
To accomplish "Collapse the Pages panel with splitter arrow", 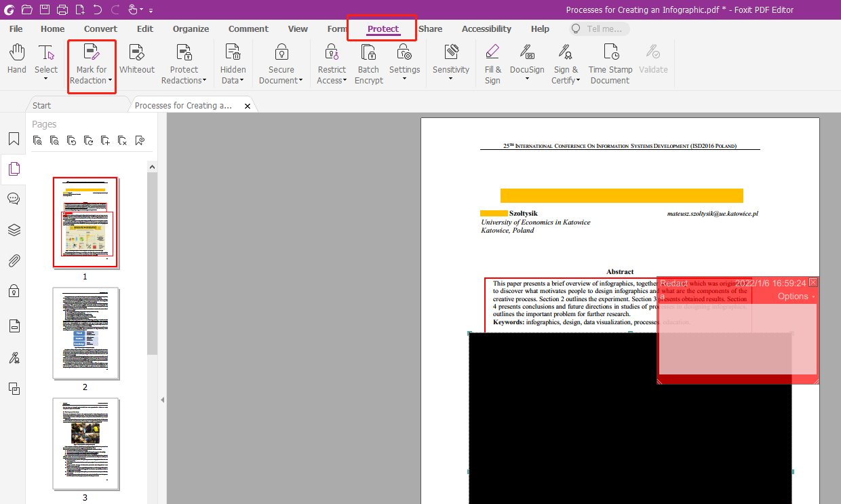I will [x=162, y=400].
